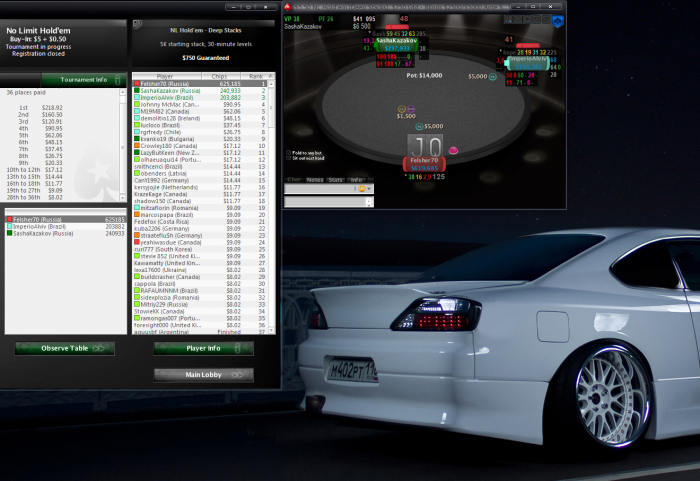Open the Tournament Info button

[x=84, y=80]
